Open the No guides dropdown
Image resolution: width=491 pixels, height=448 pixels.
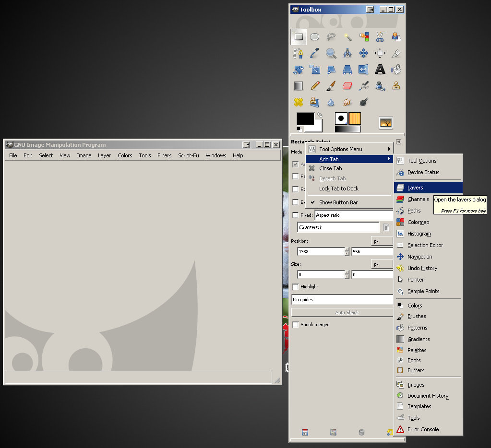[x=342, y=300]
